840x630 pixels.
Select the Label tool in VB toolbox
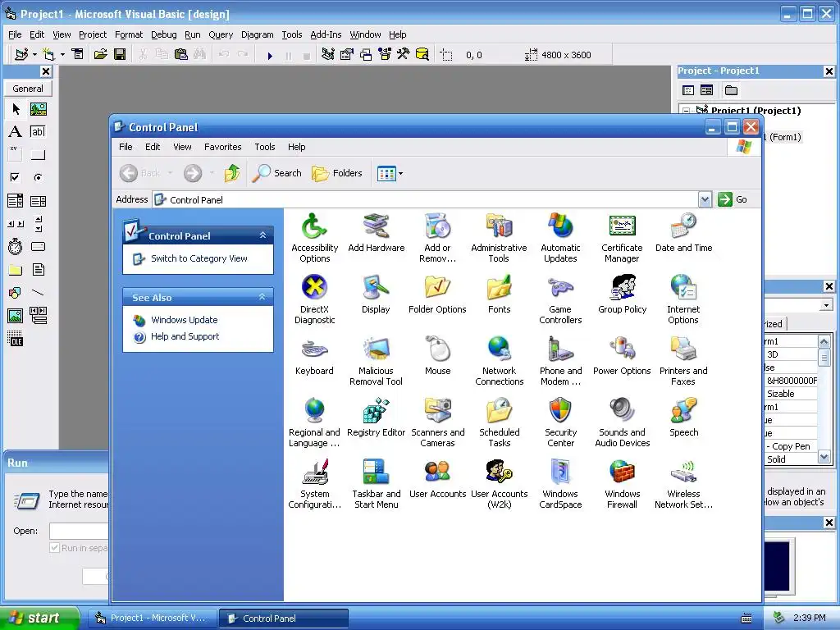pos(15,131)
